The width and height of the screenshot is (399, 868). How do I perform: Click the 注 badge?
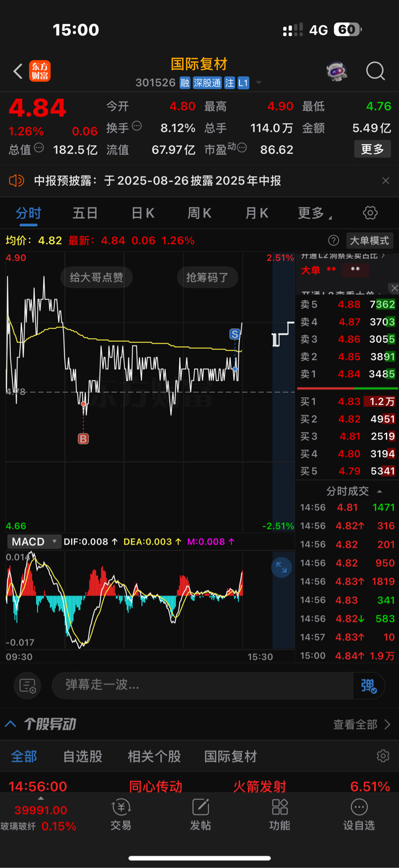coord(230,83)
